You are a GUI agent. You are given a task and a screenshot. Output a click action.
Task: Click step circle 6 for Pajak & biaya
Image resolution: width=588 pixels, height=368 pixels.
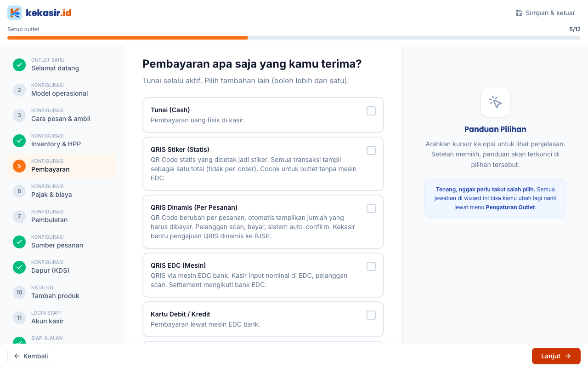coord(19,191)
